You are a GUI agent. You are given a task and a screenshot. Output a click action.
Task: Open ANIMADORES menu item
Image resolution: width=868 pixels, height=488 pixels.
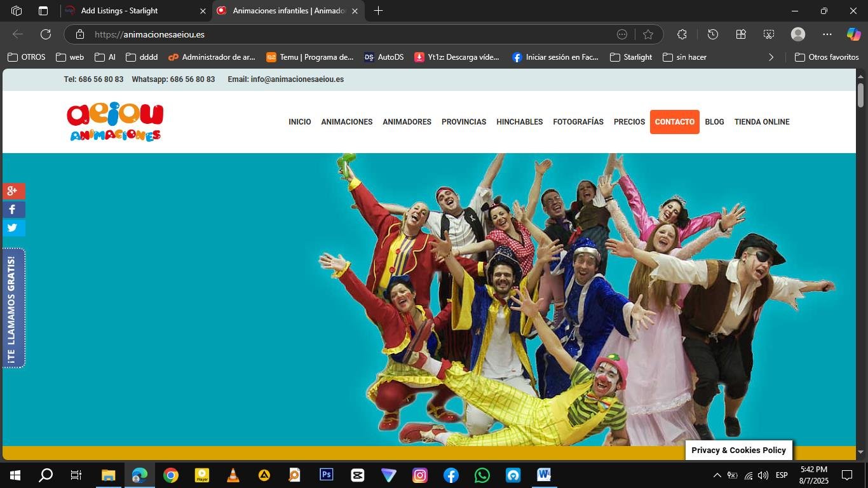click(x=407, y=122)
